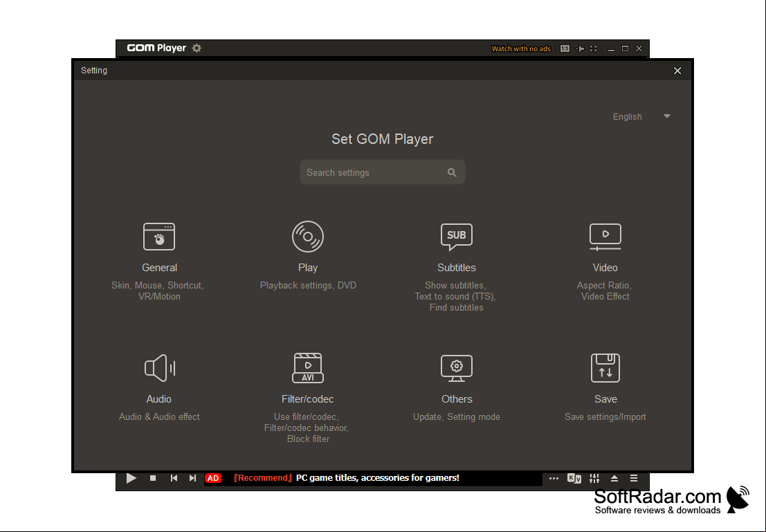The width and height of the screenshot is (766, 532).
Task: Click "Update, Setting mode" description
Action: coord(456,416)
